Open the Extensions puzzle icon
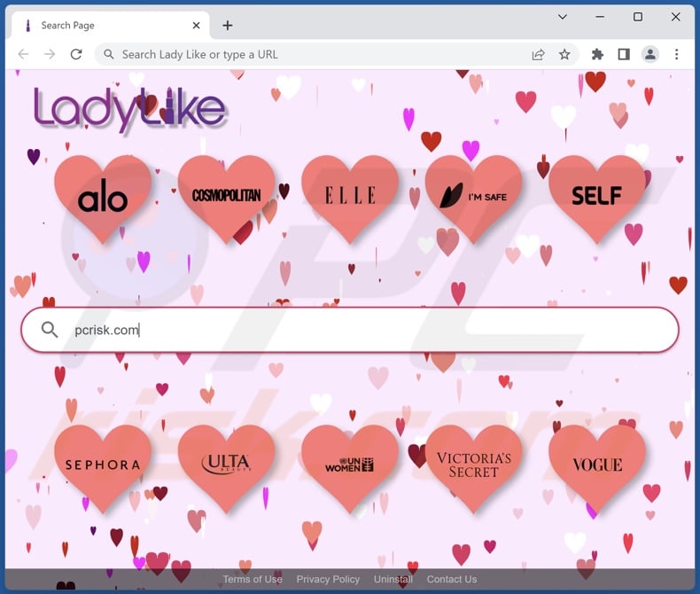The image size is (700, 594). tap(597, 54)
